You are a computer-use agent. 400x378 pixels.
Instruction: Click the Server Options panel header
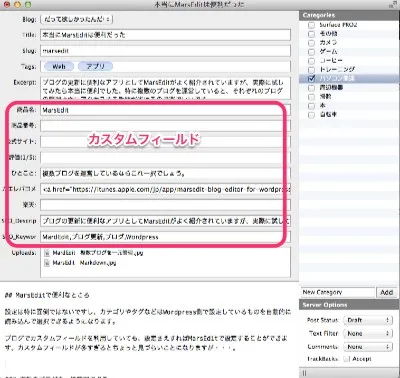(x=349, y=305)
